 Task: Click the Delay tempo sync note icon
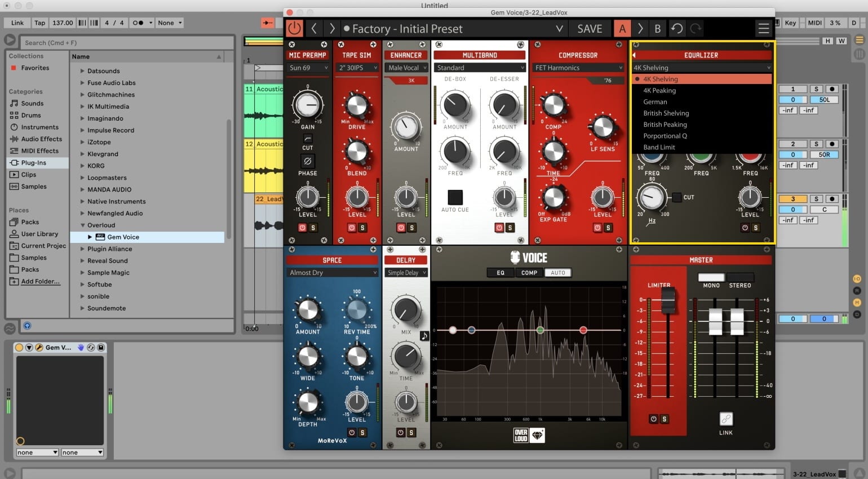click(x=424, y=336)
